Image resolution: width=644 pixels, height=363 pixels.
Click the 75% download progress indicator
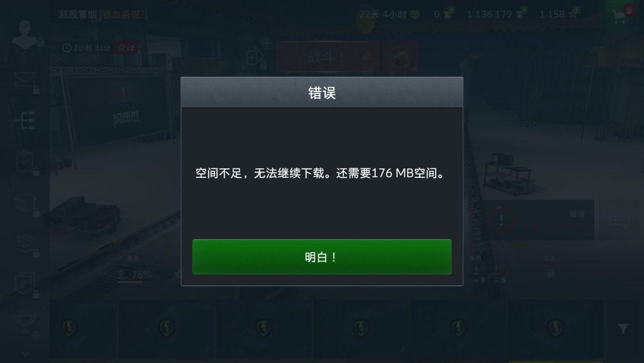(x=135, y=275)
